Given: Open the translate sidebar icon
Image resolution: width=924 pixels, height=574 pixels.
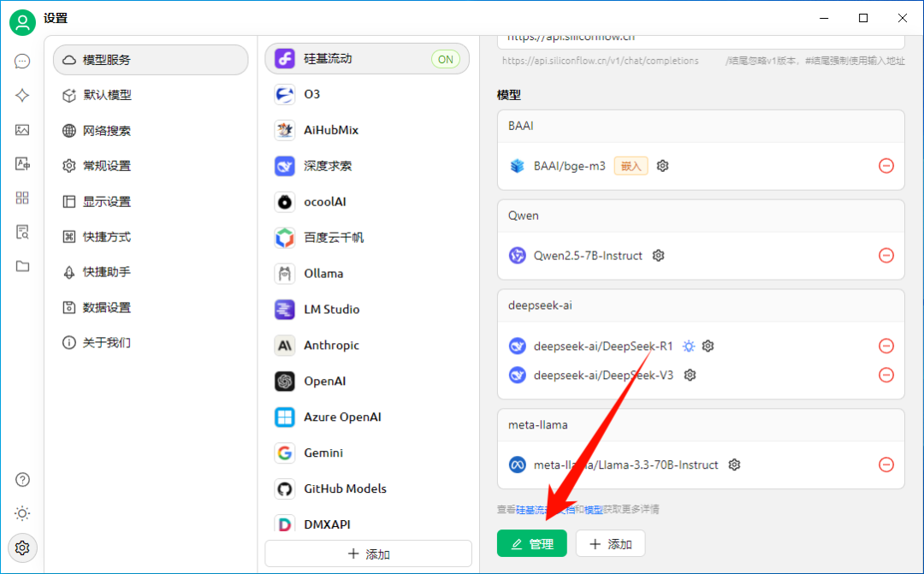Looking at the screenshot, I should click(x=22, y=164).
